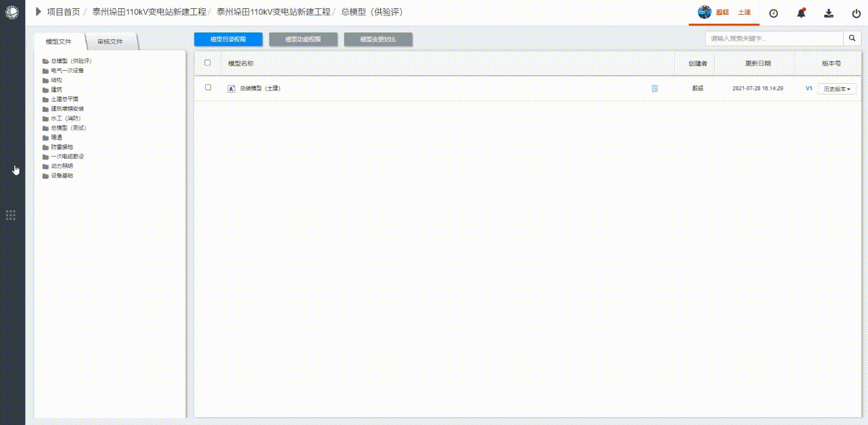Click the download icon in top bar
Viewport: 868px width, 425px height.
pos(828,13)
